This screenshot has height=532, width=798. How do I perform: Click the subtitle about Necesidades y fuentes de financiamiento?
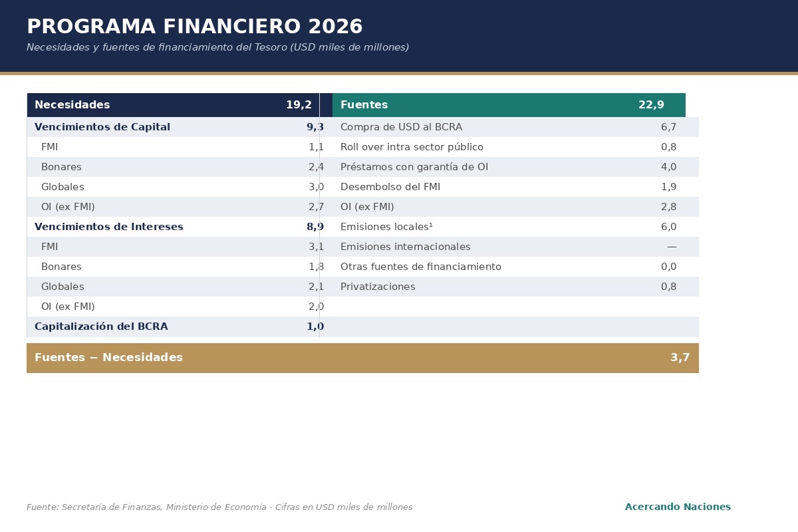pos(217,48)
